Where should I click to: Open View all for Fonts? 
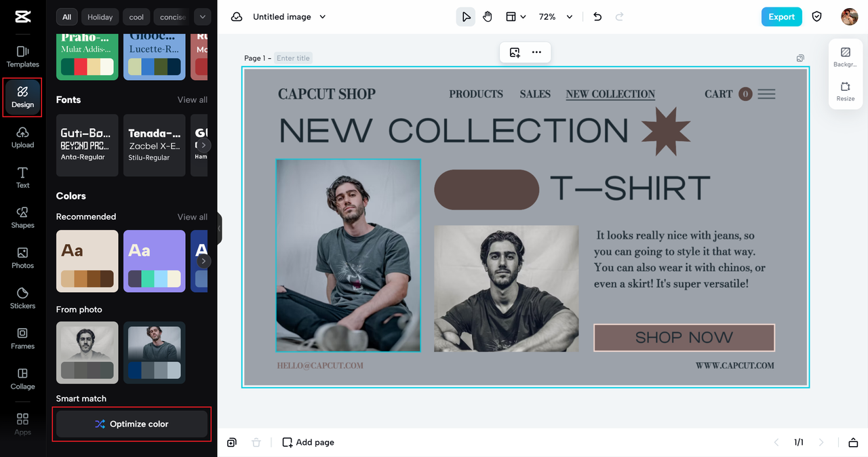tap(193, 100)
